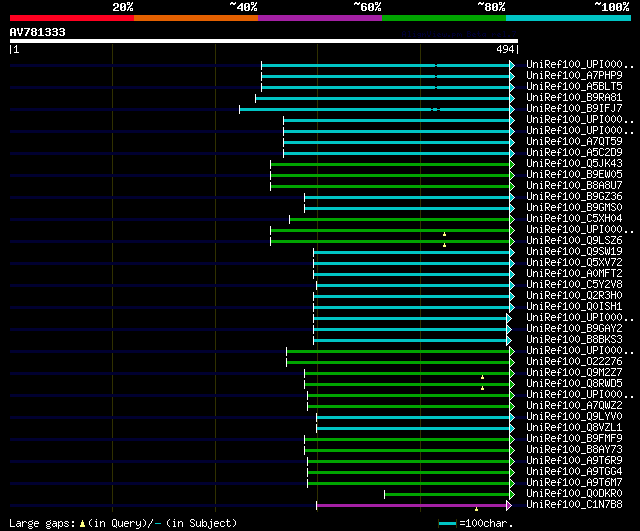Select the UniRef100_Q5XV72 label
Screen dimensions: 640x531
pyautogui.click(x=574, y=263)
